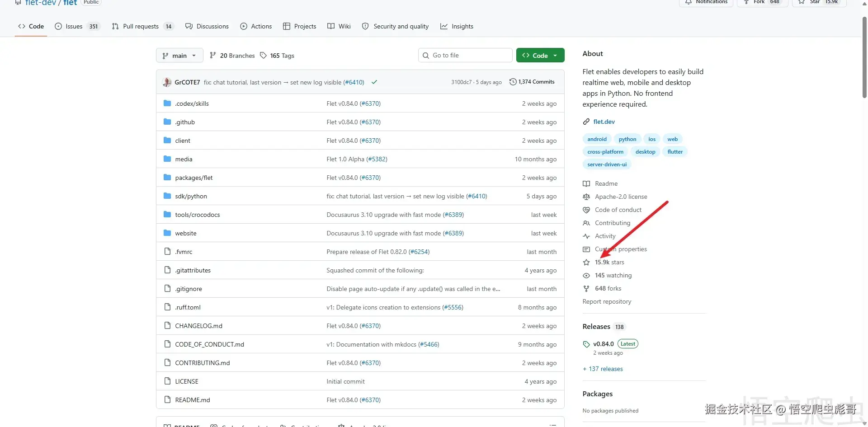Select the ios topic tag
Viewport: 868px width, 427px height.
(652, 139)
